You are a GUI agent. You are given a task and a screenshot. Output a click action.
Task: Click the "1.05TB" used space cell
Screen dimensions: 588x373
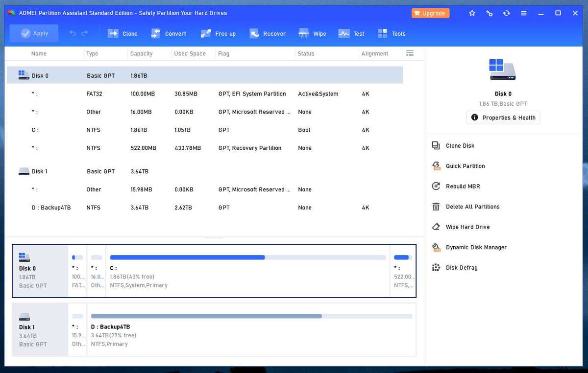pos(183,130)
